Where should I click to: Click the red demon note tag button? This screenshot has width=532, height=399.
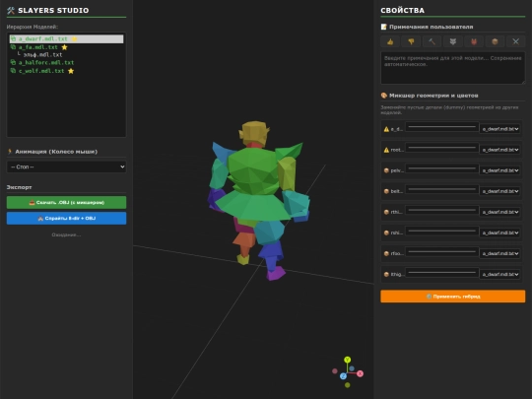(x=474, y=41)
